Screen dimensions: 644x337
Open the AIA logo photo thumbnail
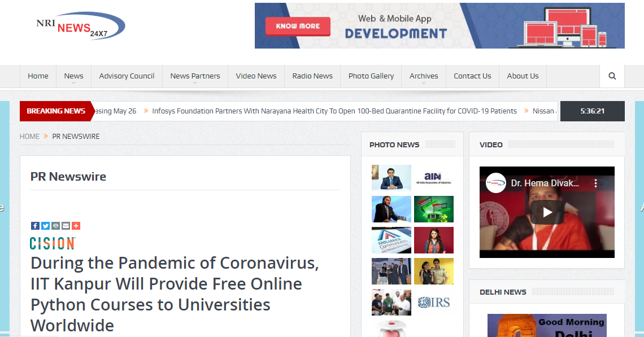point(434,178)
